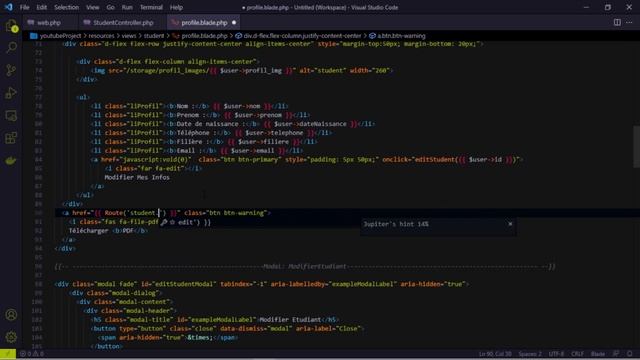Open the Explorer view in activity bar
Screen dimensions: 640x360
pos(11,26)
